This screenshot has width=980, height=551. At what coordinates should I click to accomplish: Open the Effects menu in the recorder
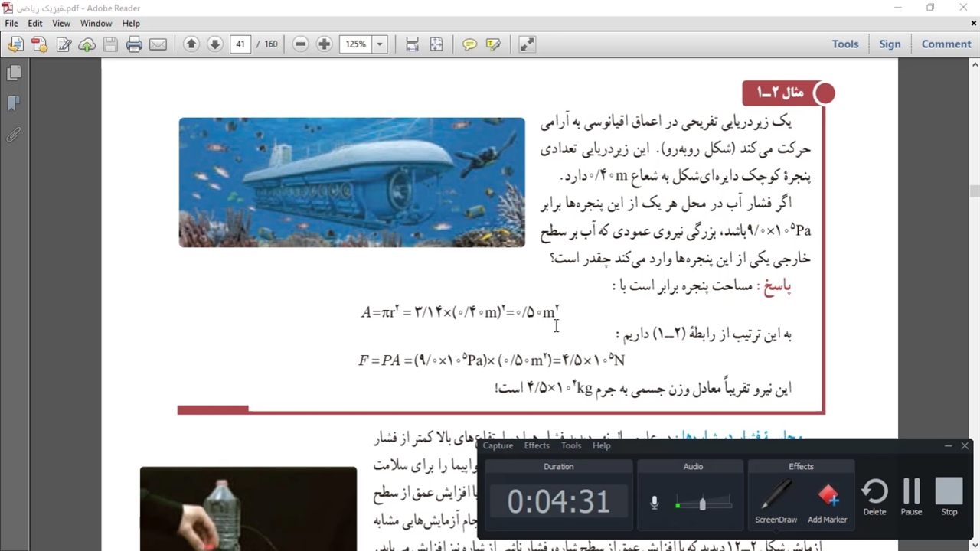[536, 445]
